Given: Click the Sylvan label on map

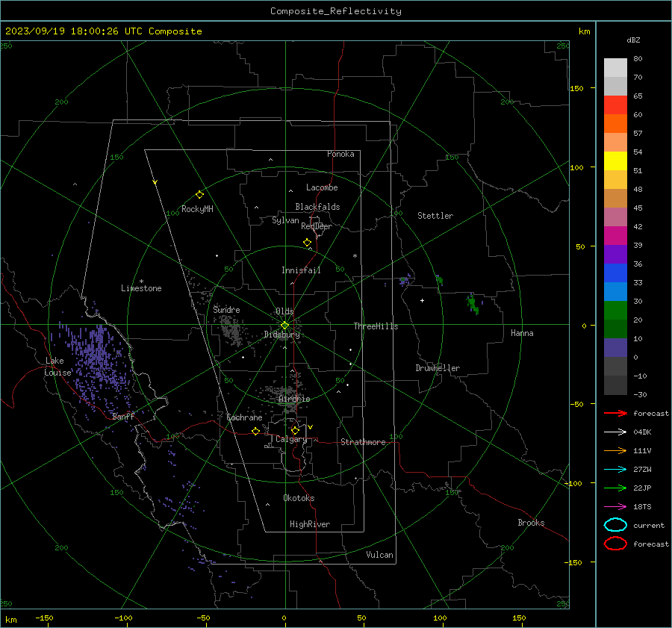Looking at the screenshot, I should (285, 220).
